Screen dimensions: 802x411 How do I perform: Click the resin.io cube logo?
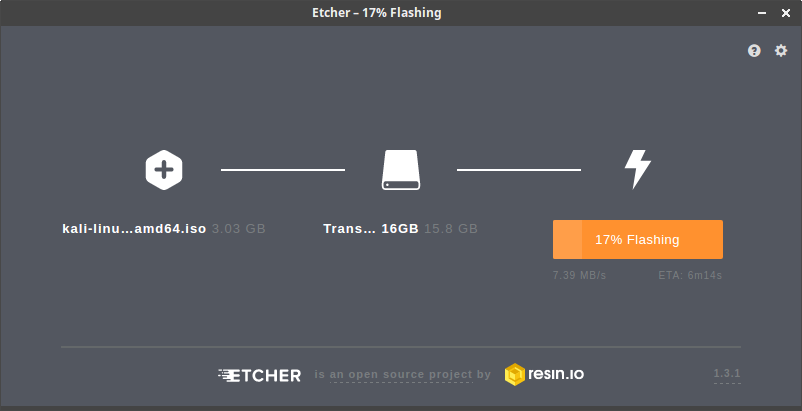(x=515, y=374)
